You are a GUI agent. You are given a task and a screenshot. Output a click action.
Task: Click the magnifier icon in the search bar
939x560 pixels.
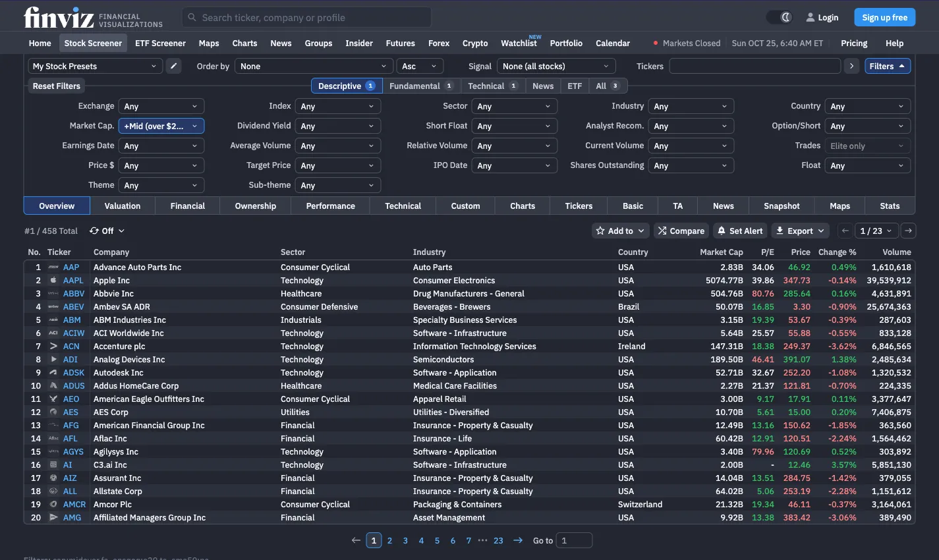(x=192, y=18)
